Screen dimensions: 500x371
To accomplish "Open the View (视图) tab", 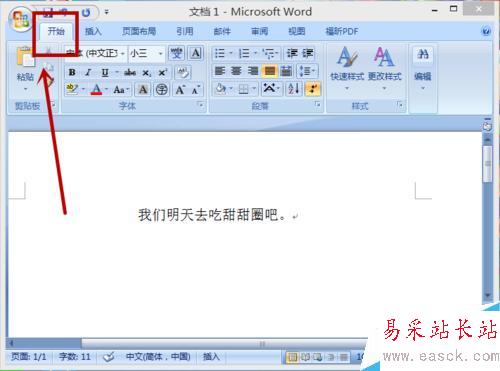I will click(297, 31).
